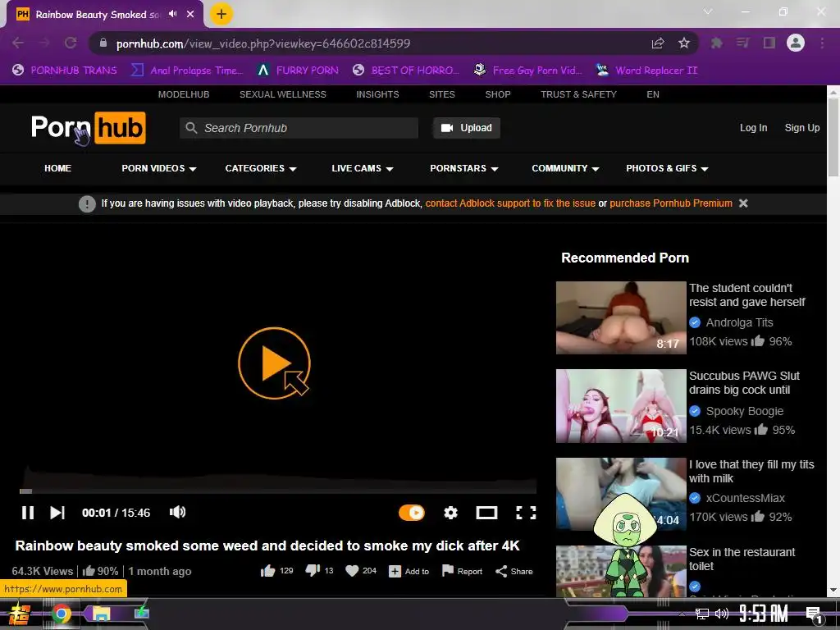Toggle the browser side panel icon
840x630 pixels.
coord(769,43)
